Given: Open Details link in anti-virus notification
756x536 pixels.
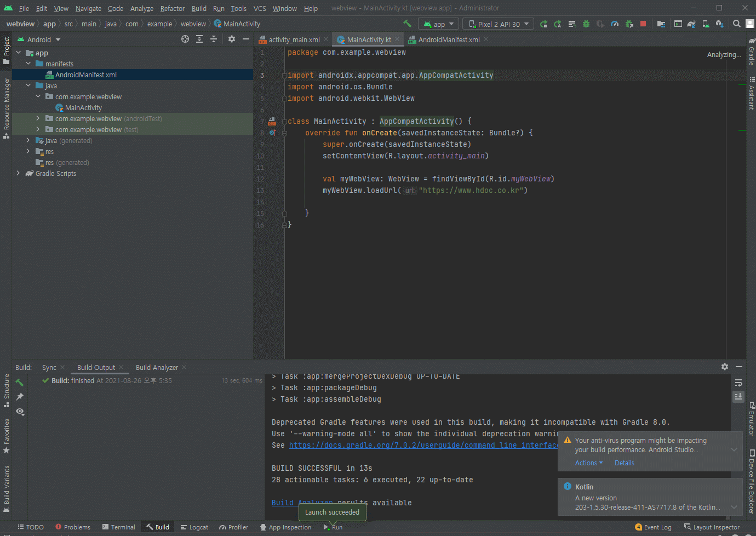Looking at the screenshot, I should [624, 463].
